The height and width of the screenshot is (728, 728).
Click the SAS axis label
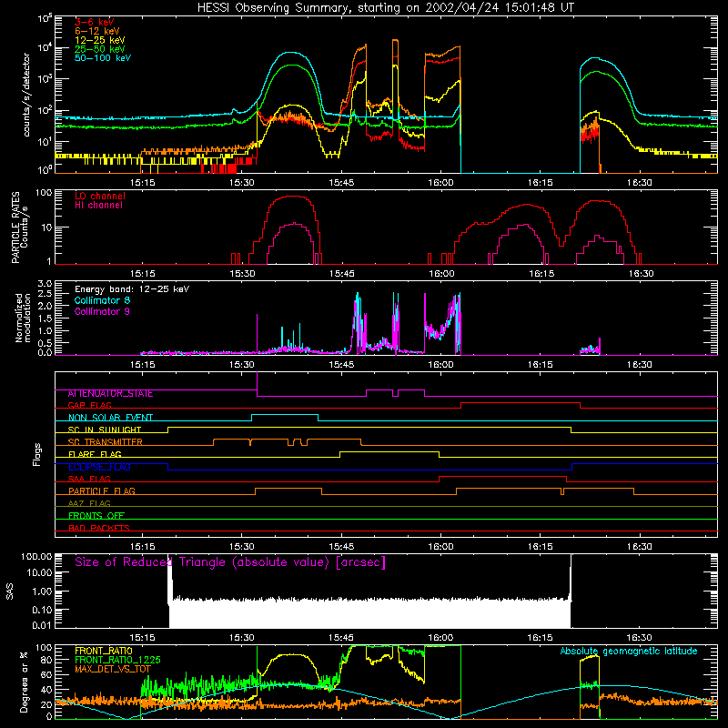click(x=9, y=591)
